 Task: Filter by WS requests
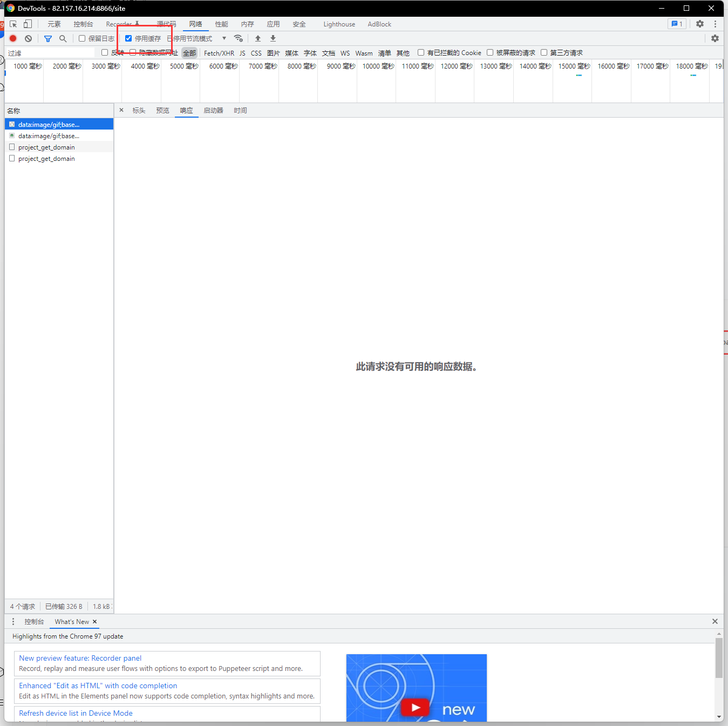coord(345,53)
